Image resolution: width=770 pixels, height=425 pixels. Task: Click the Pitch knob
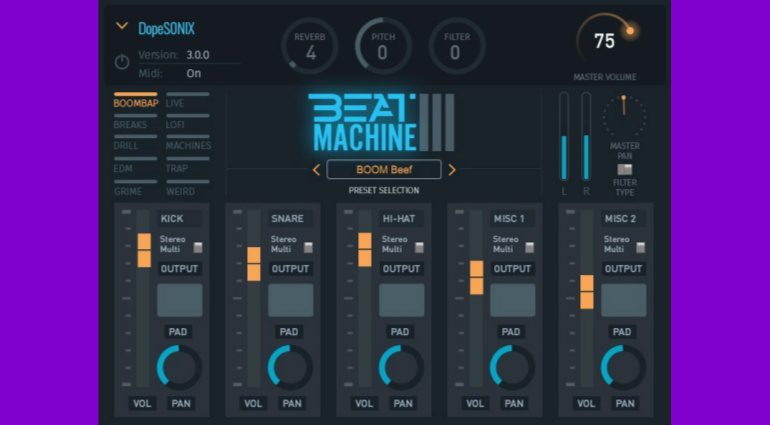tap(383, 46)
